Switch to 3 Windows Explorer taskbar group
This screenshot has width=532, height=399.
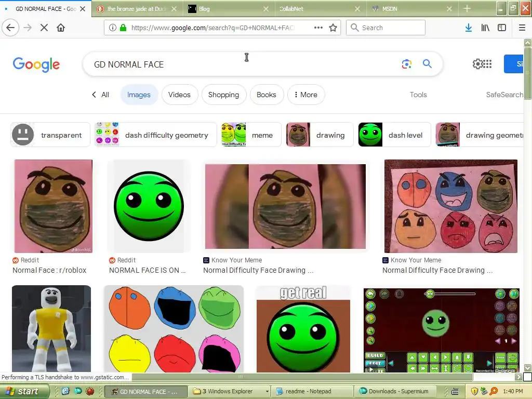coord(230,391)
